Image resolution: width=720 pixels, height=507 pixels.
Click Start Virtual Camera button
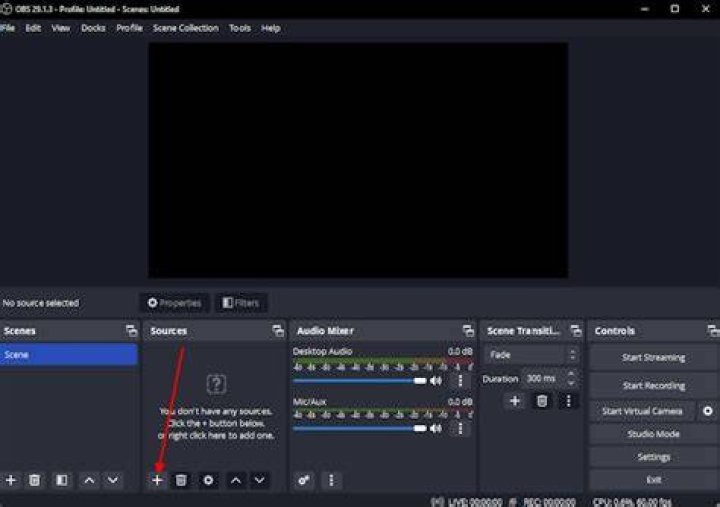tap(642, 411)
